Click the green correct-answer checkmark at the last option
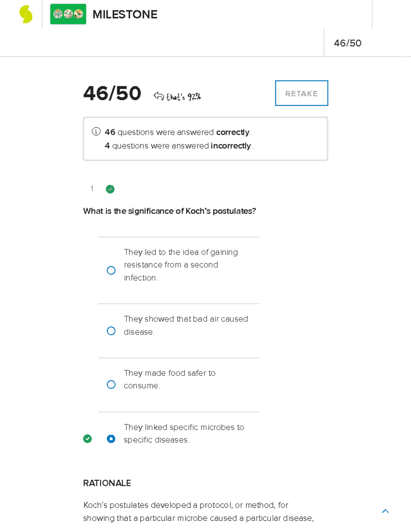This screenshot has height=532, width=411. point(87,439)
